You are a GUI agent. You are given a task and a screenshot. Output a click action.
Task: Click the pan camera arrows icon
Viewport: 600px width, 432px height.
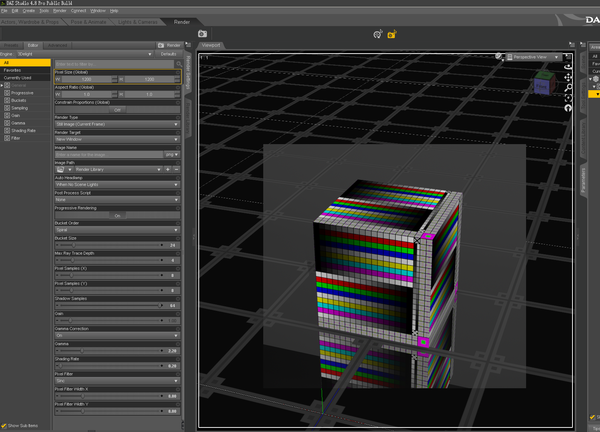568,78
